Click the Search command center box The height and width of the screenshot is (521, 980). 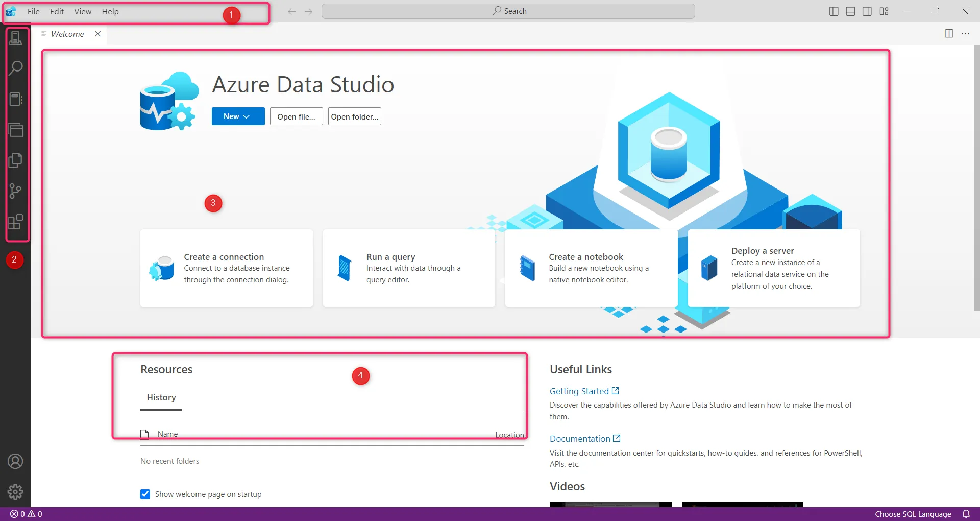coord(508,11)
